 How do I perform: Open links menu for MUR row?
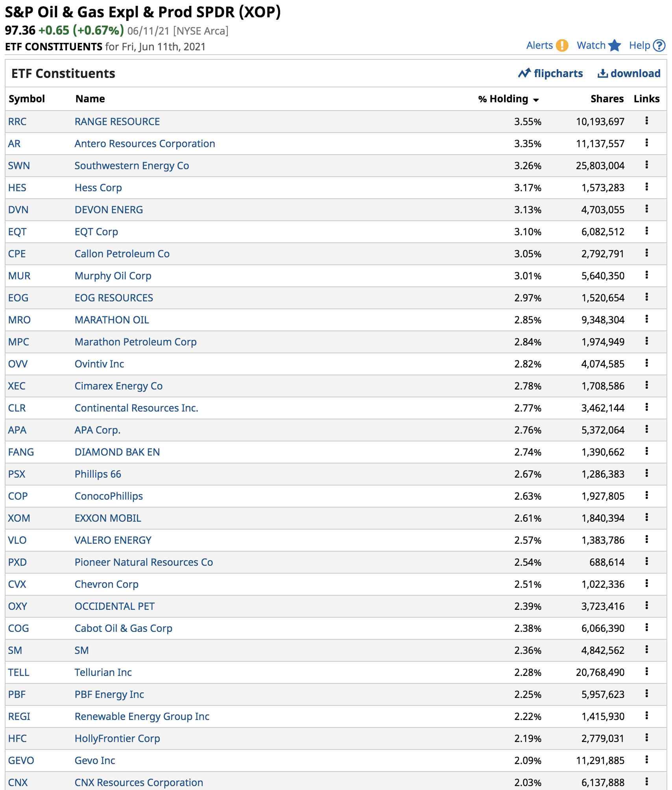[x=646, y=275]
